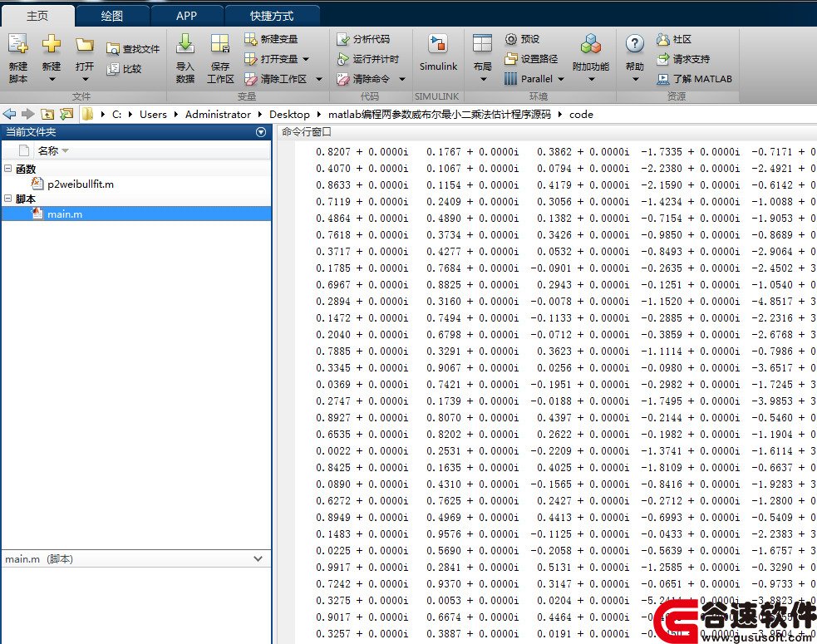Expand the Parallel dropdown arrow
The width and height of the screenshot is (817, 644).
click(x=561, y=79)
